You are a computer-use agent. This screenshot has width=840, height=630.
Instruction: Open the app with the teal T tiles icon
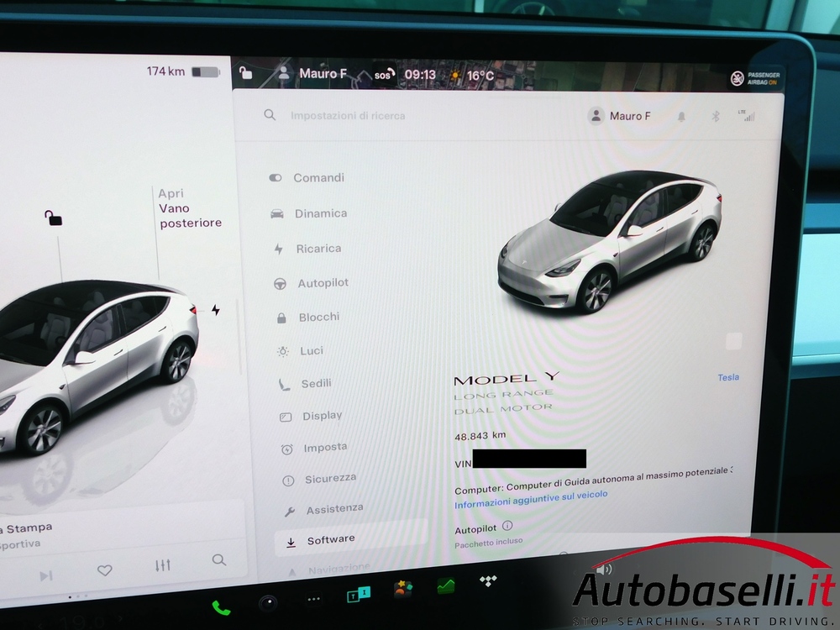coord(359,594)
